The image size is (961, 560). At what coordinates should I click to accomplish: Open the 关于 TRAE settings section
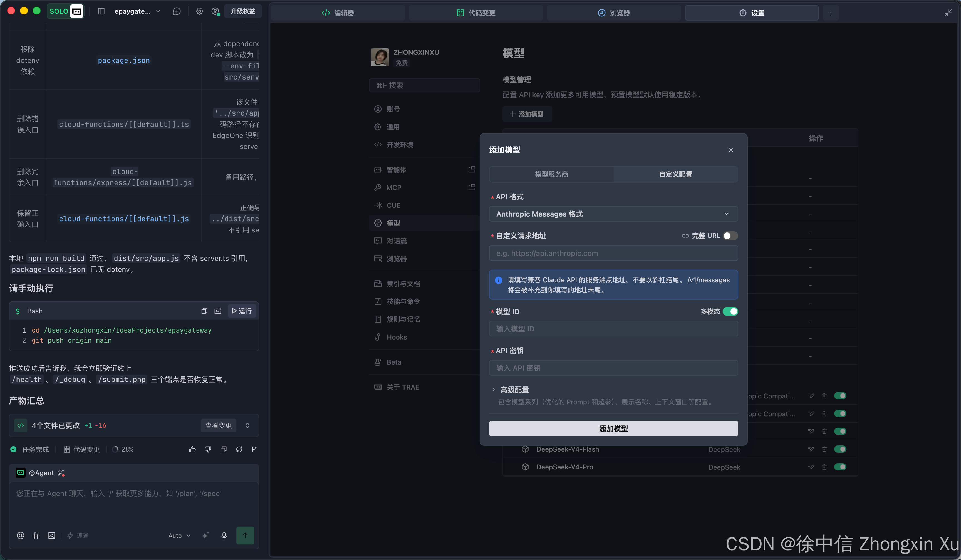coord(424,387)
